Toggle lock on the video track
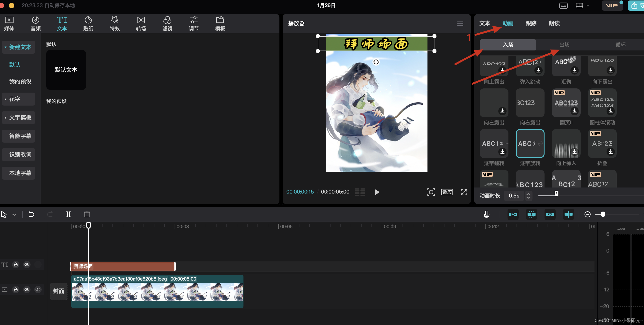644x325 pixels. coord(16,290)
